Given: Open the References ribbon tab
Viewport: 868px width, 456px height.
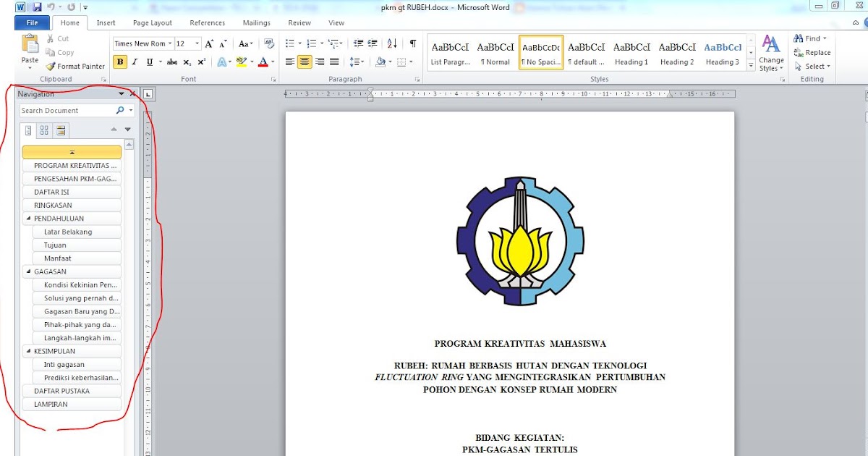Looking at the screenshot, I should pyautogui.click(x=207, y=22).
